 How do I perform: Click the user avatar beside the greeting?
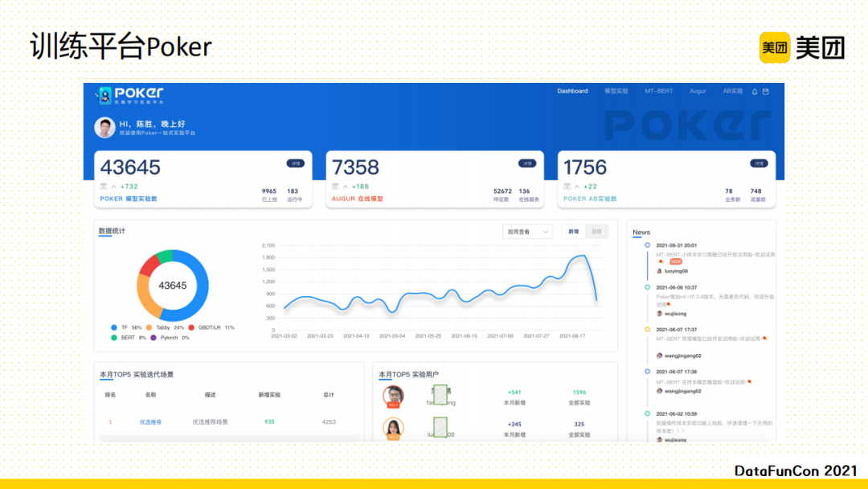pos(104,127)
